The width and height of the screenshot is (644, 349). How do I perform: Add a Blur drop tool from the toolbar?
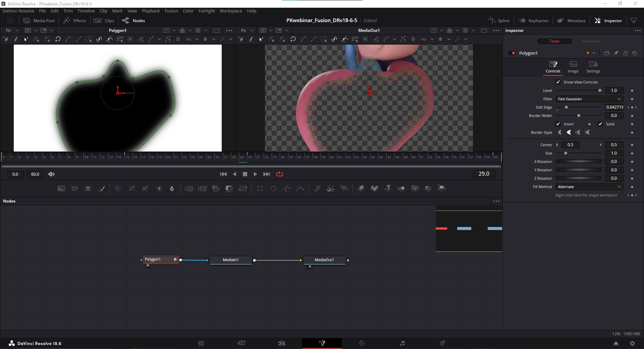172,188
